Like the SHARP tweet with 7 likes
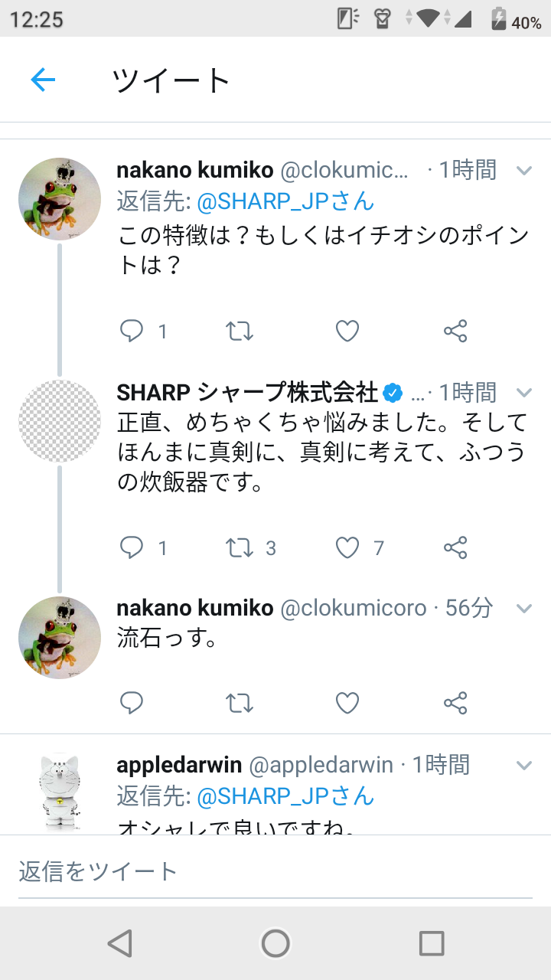The width and height of the screenshot is (551, 980). (x=347, y=547)
